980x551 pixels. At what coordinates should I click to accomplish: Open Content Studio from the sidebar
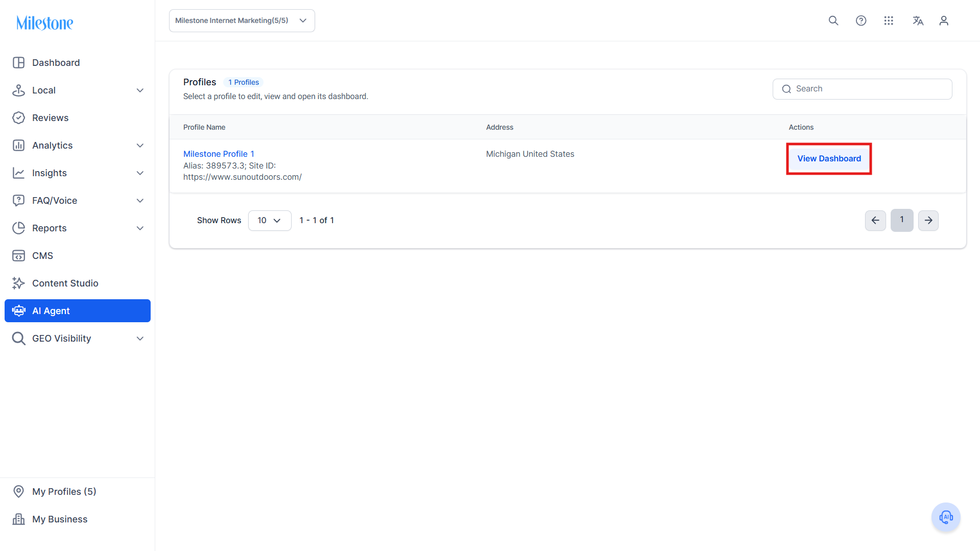(x=78, y=283)
